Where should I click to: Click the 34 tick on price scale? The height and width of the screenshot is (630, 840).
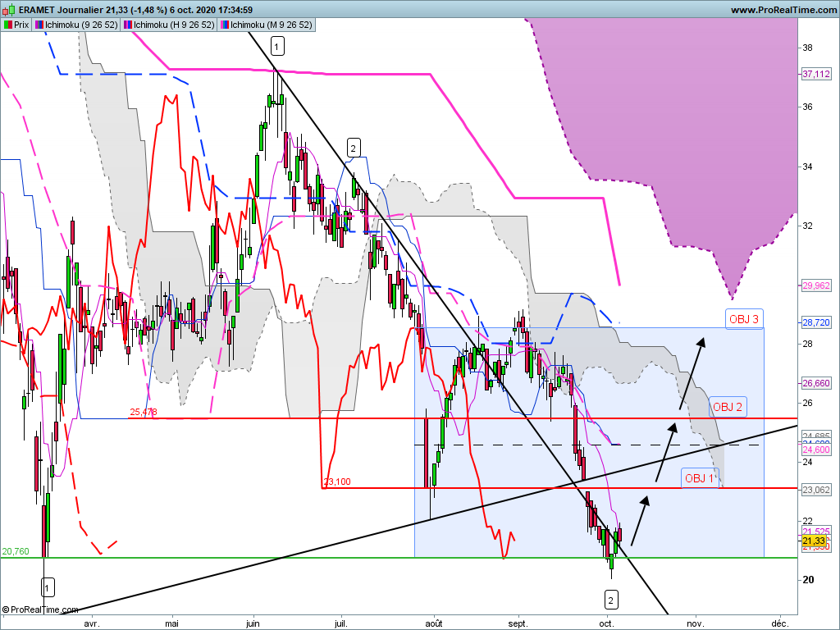pos(807,167)
